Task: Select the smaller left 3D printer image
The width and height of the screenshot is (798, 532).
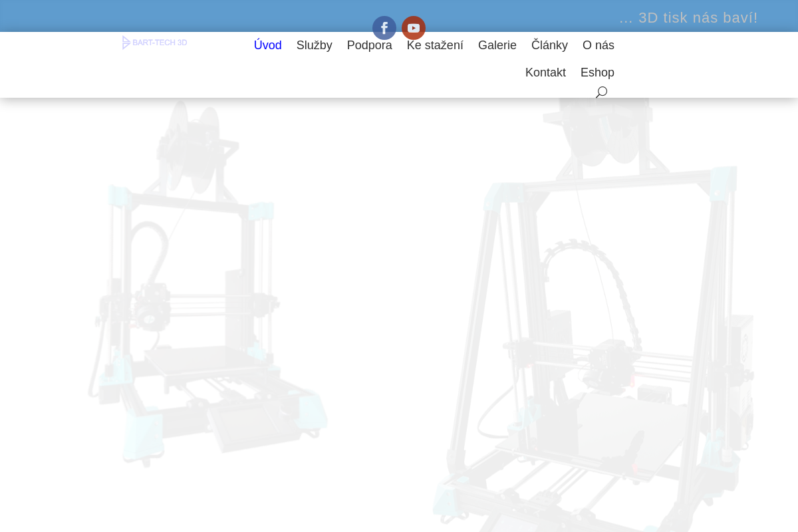Action: (x=207, y=283)
